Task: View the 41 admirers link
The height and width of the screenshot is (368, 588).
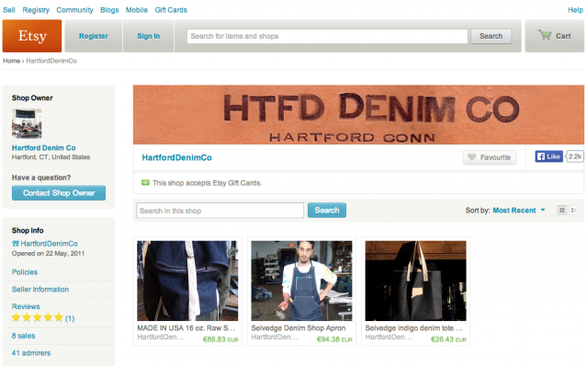Action: point(31,353)
